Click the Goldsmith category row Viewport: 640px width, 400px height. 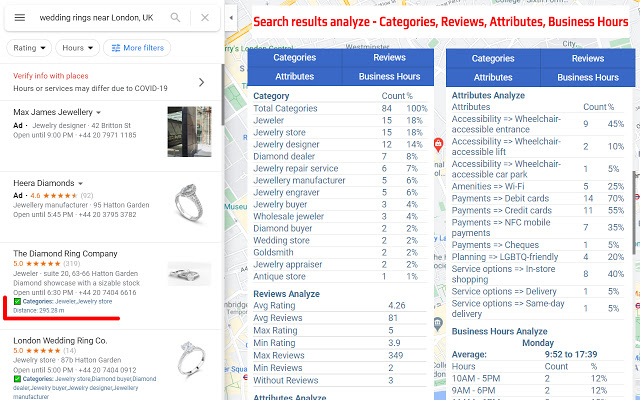click(340, 253)
